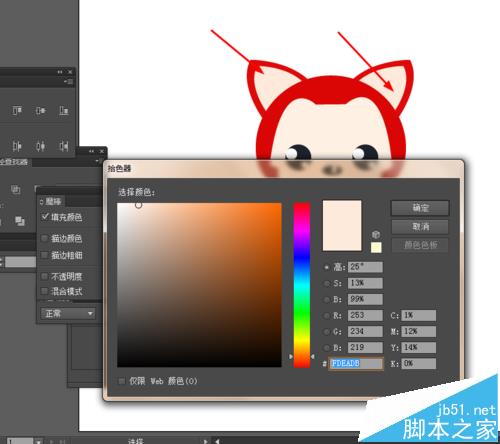This screenshot has height=444, width=500.
Task: Open the Align panel flyout menu
Action: [x=70, y=81]
